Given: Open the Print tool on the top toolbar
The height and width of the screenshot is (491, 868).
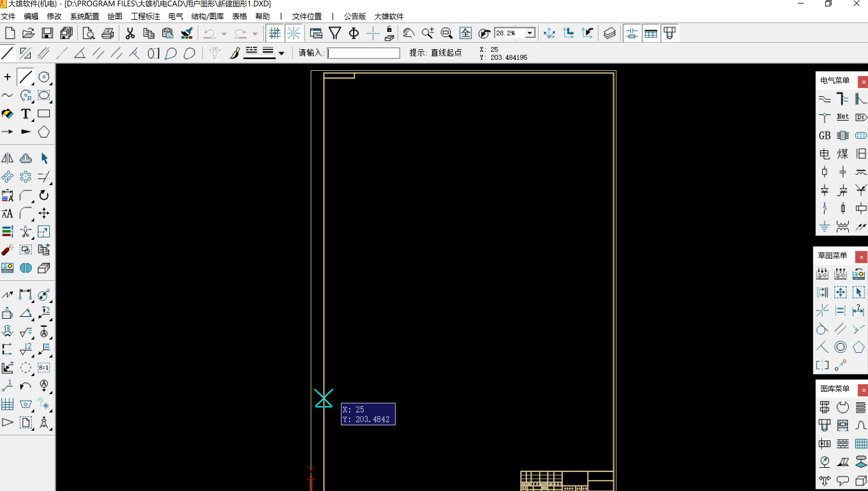Looking at the screenshot, I should click(x=108, y=33).
